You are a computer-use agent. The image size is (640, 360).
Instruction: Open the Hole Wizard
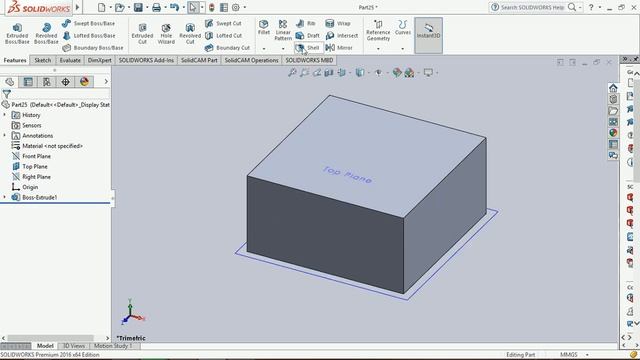[166, 33]
